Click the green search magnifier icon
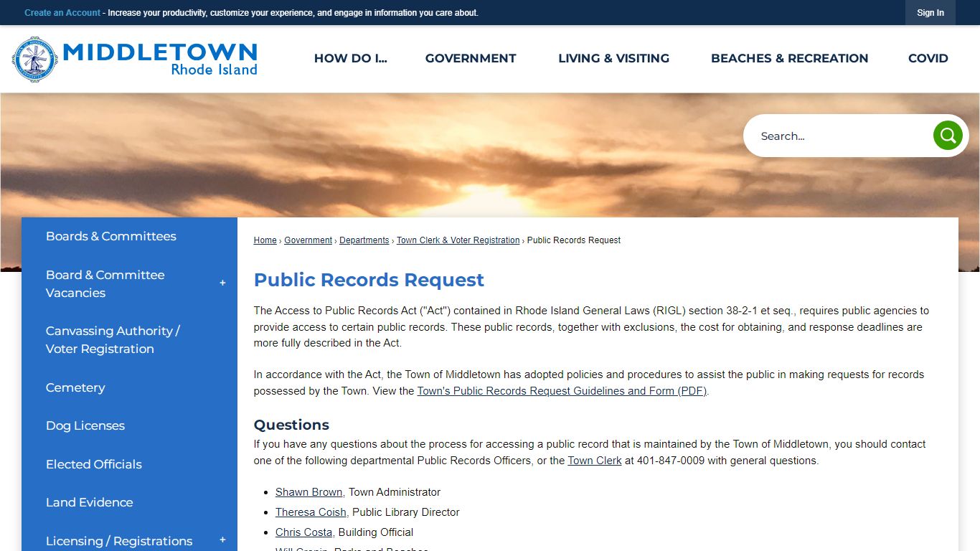The image size is (980, 551). point(947,136)
